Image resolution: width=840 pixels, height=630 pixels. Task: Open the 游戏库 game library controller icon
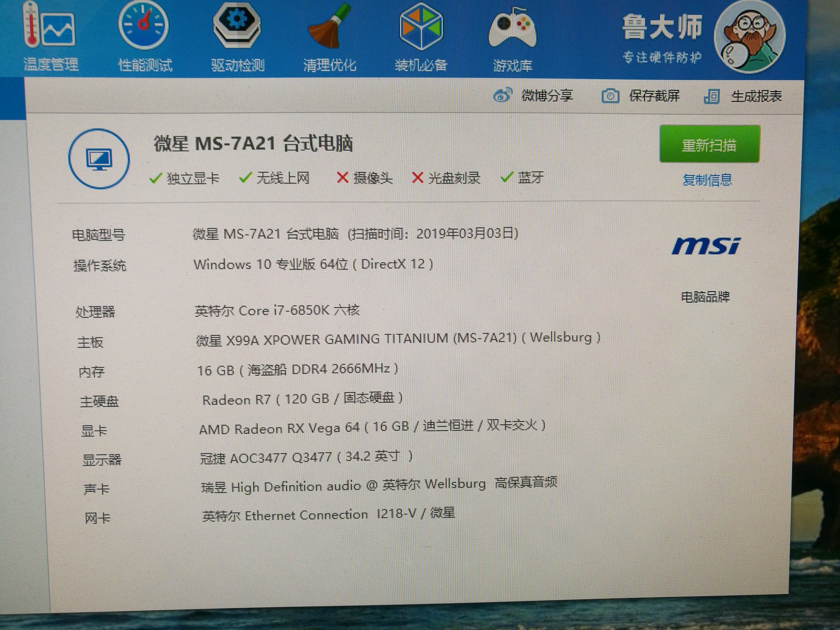(512, 28)
